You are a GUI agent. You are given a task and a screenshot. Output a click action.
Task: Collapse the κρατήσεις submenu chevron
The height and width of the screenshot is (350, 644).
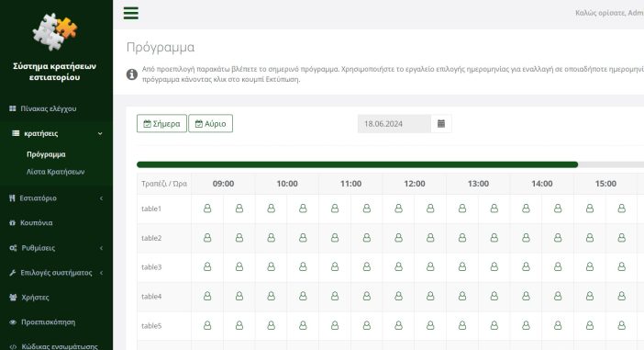click(100, 134)
